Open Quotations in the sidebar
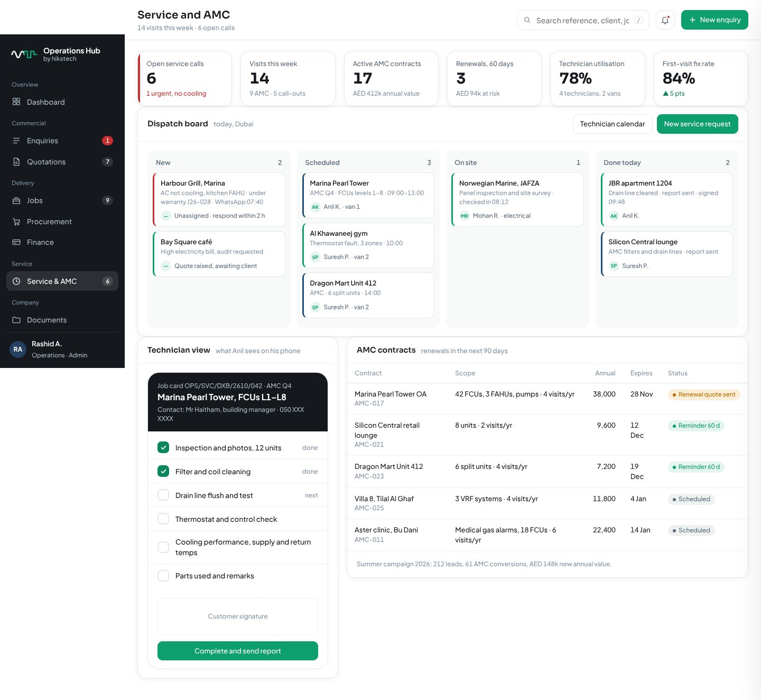The height and width of the screenshot is (700, 761). click(62, 162)
